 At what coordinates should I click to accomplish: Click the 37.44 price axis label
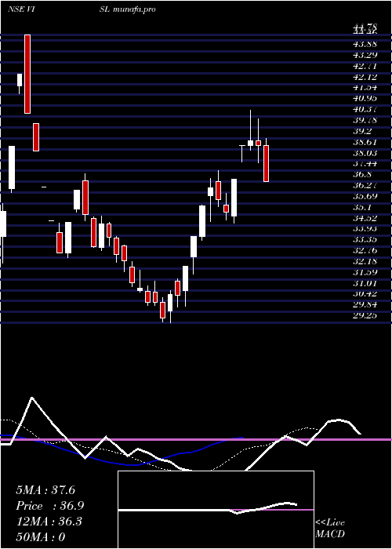tap(365, 163)
